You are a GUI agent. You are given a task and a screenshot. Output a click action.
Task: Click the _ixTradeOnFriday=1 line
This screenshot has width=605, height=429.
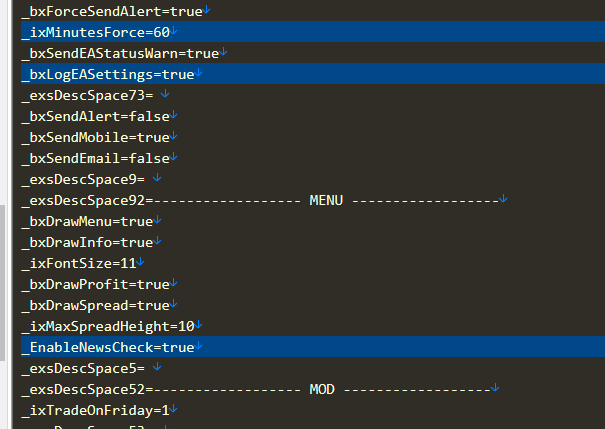(x=100, y=410)
